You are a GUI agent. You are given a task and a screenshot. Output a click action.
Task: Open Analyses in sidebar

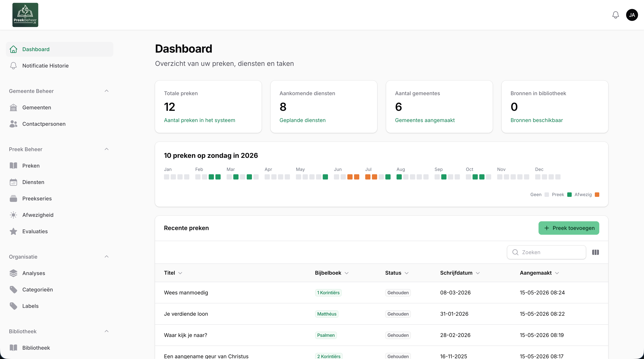[x=59, y=273]
